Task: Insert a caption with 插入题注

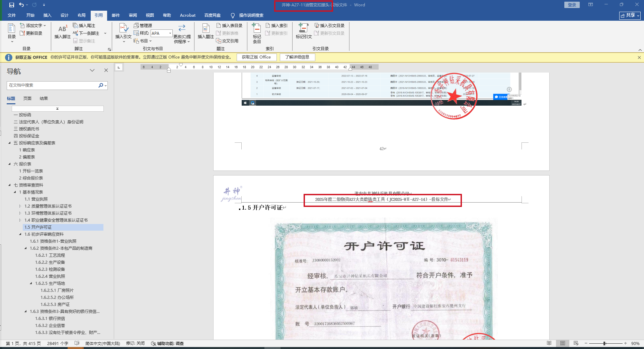Action: point(206,31)
